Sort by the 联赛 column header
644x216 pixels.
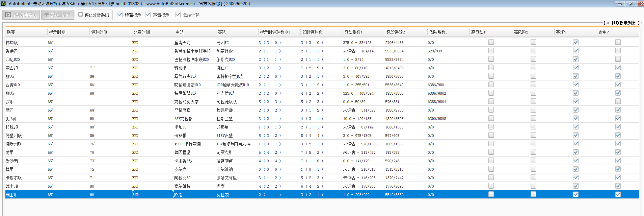11,32
